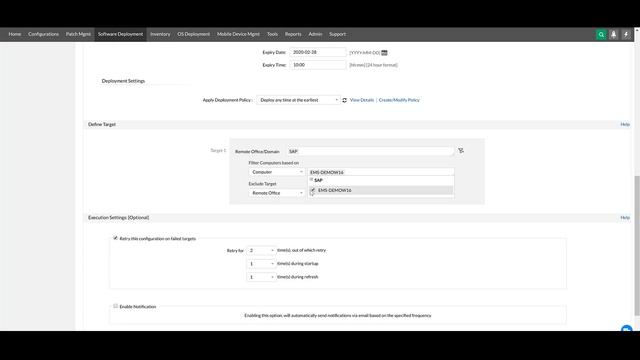
Task: Click the quick links lightning icon
Action: point(626,35)
